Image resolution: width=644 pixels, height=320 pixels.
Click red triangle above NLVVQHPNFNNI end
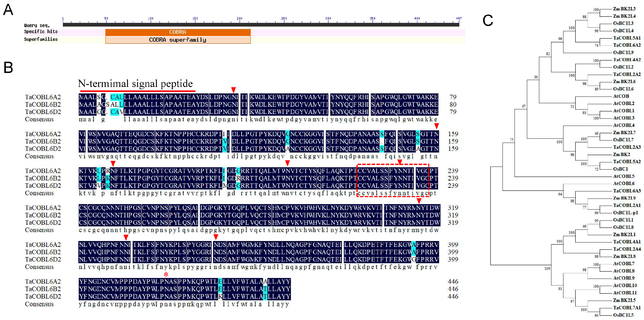pos(126,237)
